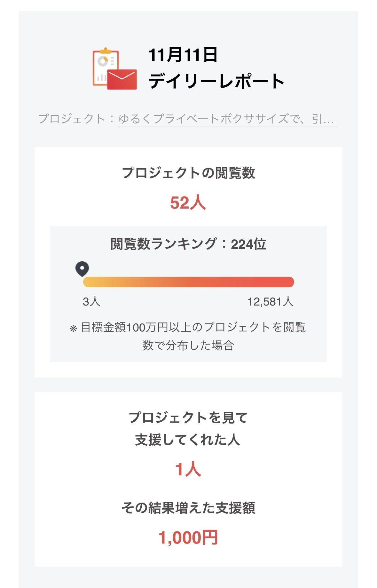Click the 52人 view count number
Image resolution: width=377 pixels, height=588 pixels.
click(188, 203)
